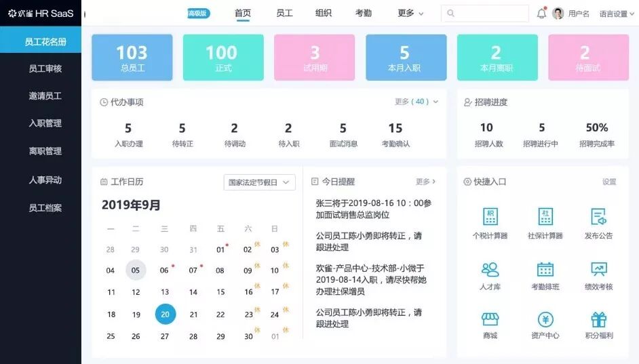639x364 pixels.
Task: Click the user avatar picture
Action: [558, 13]
